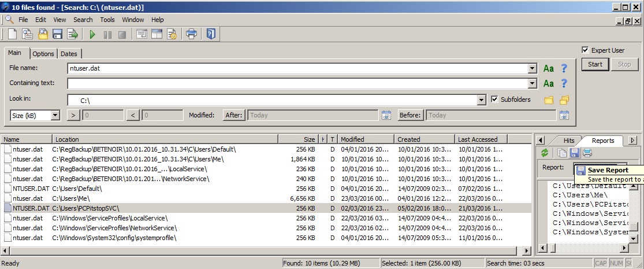Expand the File name dropdown list
The image size is (644, 269).
(x=532, y=68)
